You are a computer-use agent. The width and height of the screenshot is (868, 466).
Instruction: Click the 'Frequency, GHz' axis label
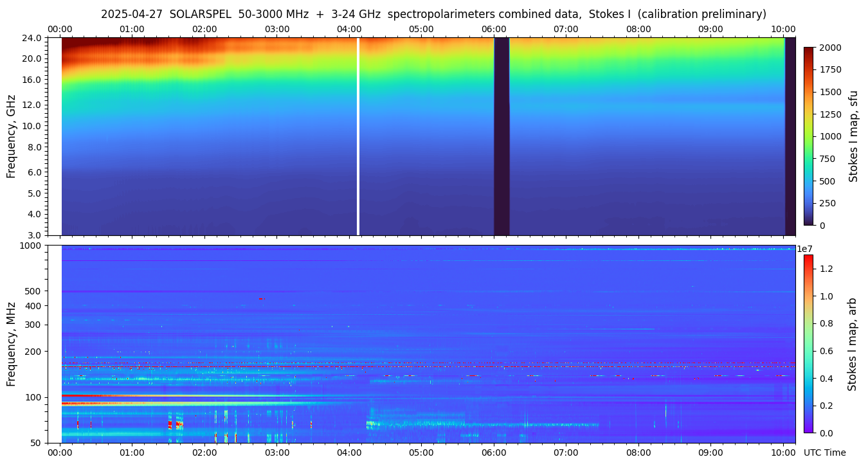pyautogui.click(x=11, y=136)
